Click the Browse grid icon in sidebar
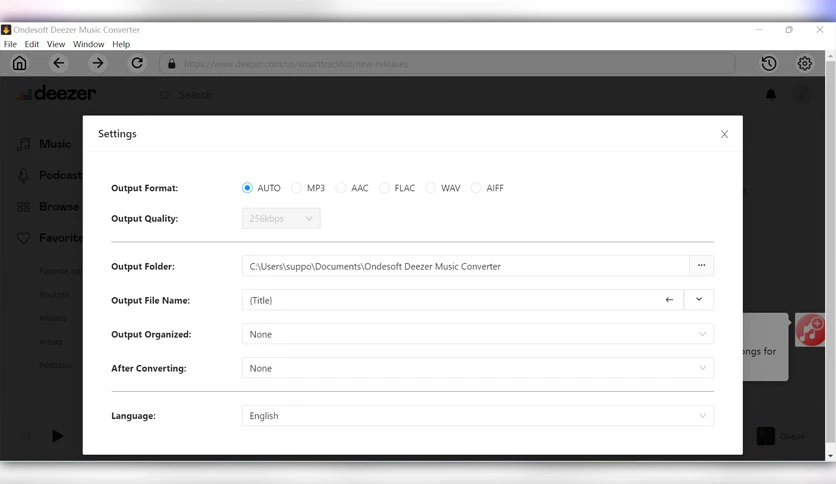Screen dimensions: 836x484 click(x=23, y=207)
